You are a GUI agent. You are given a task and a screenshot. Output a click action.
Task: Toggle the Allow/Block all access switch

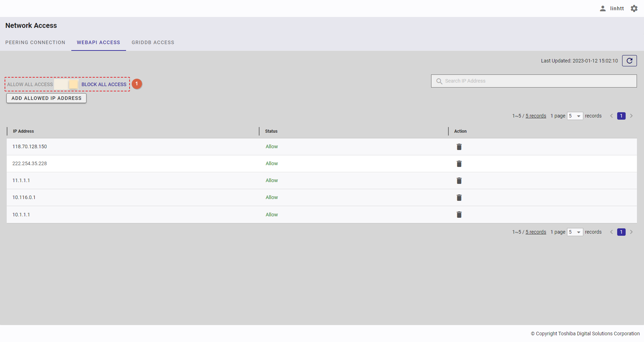(67, 84)
